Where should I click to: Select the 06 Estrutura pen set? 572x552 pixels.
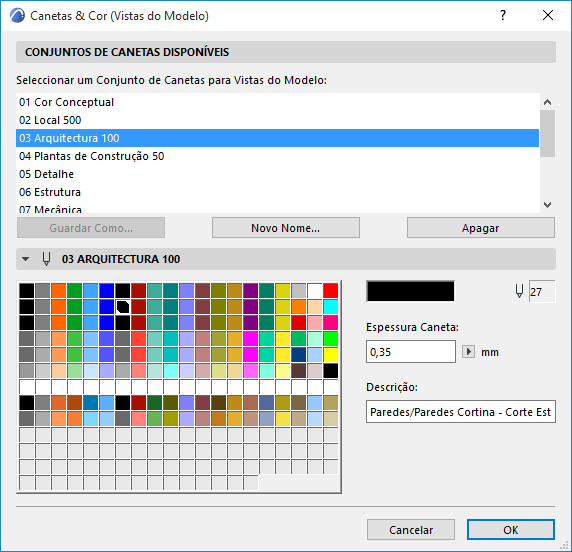[x=277, y=192]
